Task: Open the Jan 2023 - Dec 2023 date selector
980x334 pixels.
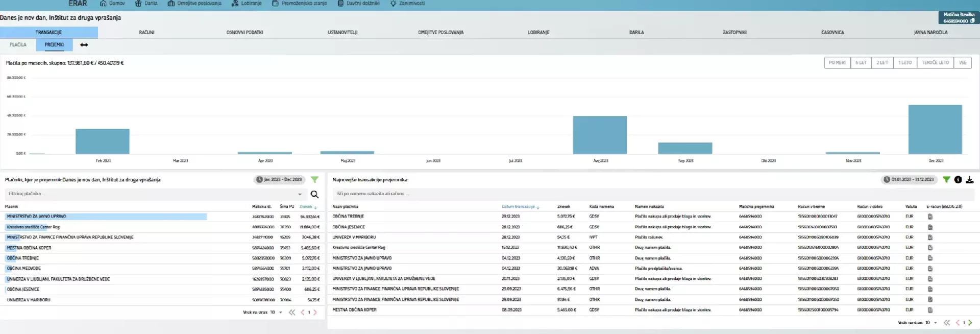Action: [279, 180]
